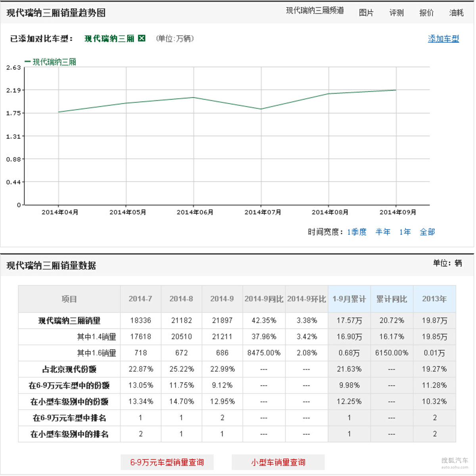The width and height of the screenshot is (476, 476).
Task: Click the 2014年07月 dip point on chart
Action: pos(261,109)
